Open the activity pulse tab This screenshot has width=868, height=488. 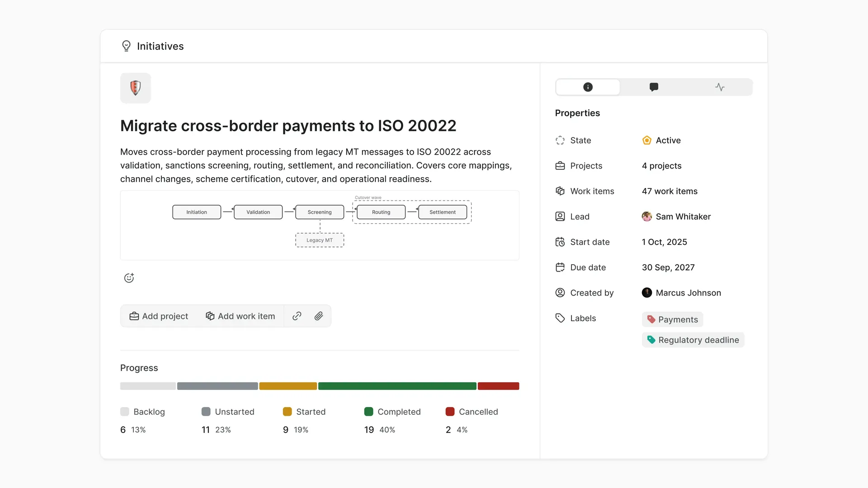pyautogui.click(x=720, y=87)
